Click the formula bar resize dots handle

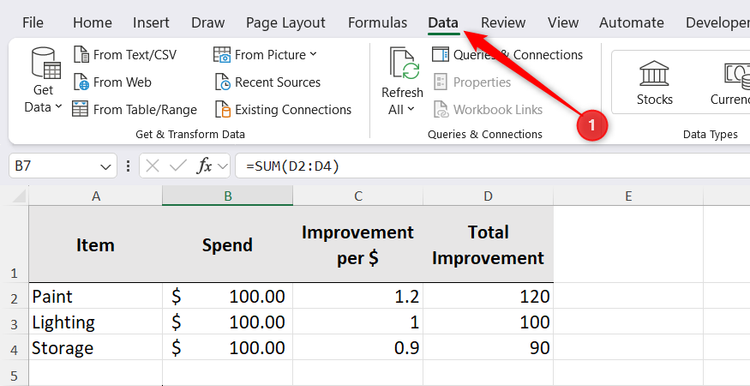pyautogui.click(x=128, y=166)
